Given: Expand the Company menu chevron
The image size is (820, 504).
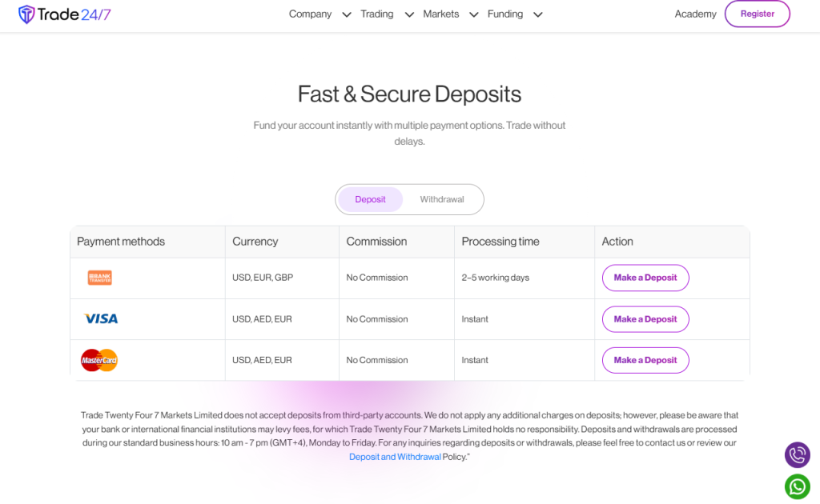Looking at the screenshot, I should point(346,14).
